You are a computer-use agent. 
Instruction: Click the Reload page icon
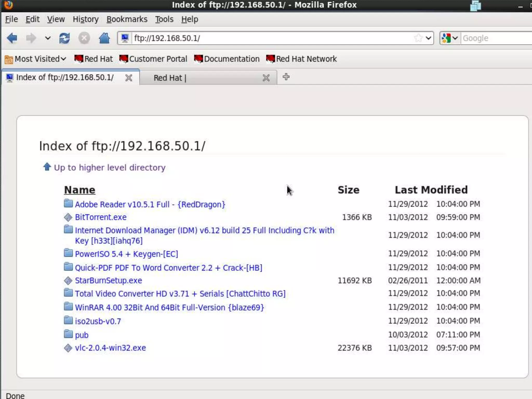64,38
